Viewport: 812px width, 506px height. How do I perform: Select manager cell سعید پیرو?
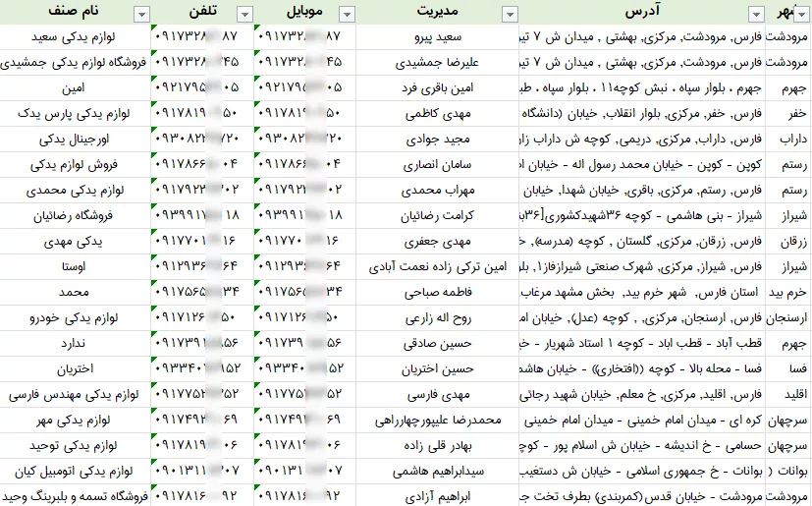pos(438,36)
